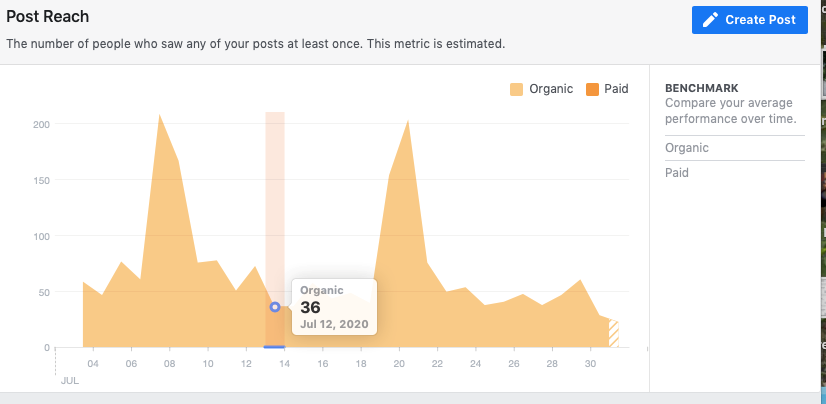Click the Post Reach heading
826x404 pixels.
pyautogui.click(x=47, y=17)
